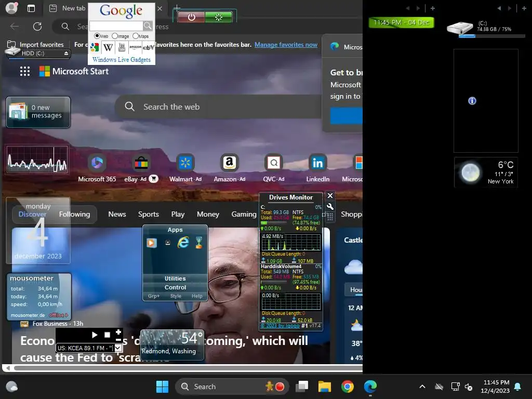Viewport: 532px width, 399px height.
Task: Open the Amazon shortcut tile
Action: point(229,168)
